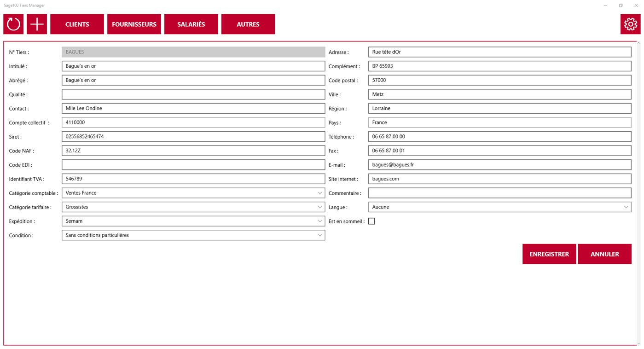This screenshot has height=349, width=644.
Task: Toggle the 'Est en sommeil' checkbox
Action: (371, 221)
